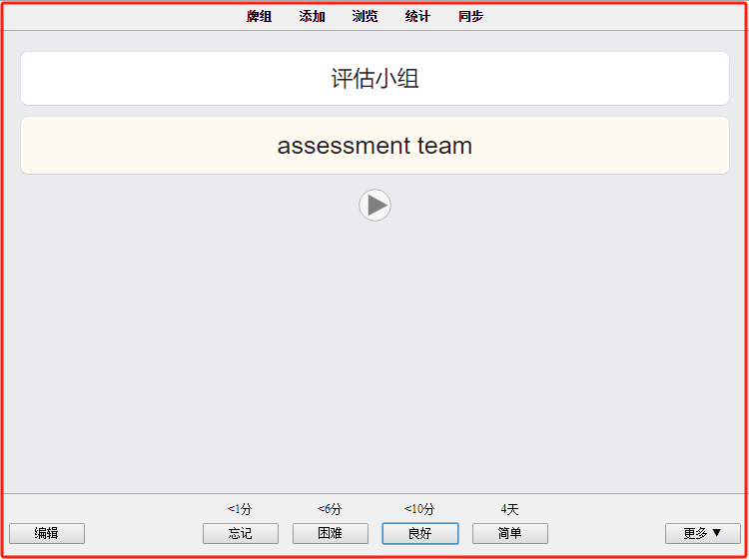Viewport: 749px width, 560px height.
Task: Open the 添加 add card window
Action: click(312, 16)
